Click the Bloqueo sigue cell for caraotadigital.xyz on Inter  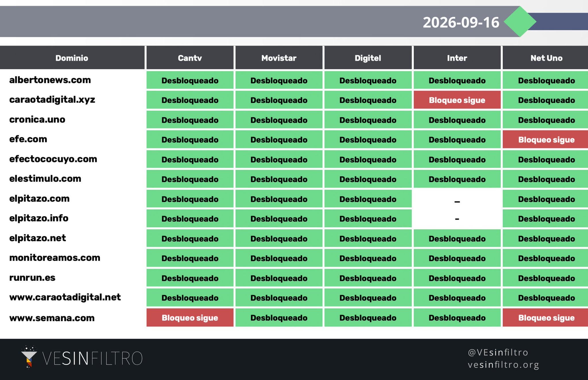point(457,100)
